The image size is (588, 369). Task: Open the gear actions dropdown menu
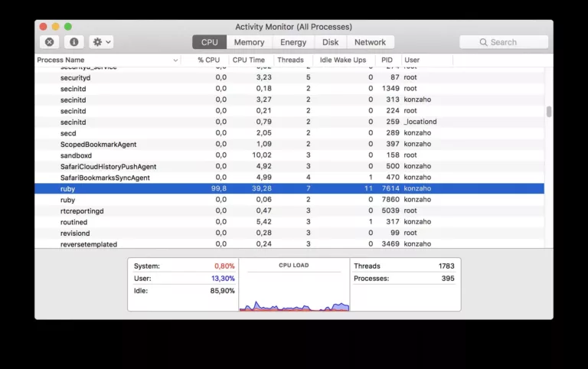(x=101, y=42)
